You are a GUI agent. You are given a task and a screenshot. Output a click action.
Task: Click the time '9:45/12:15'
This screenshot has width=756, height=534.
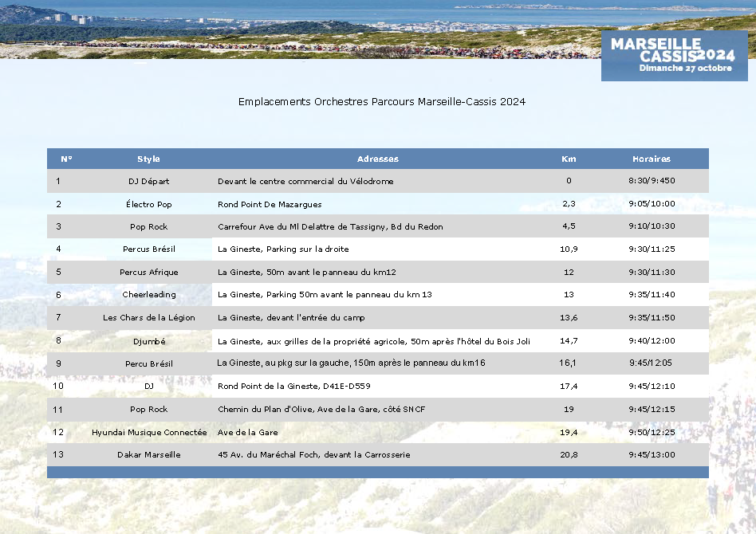[x=652, y=409]
